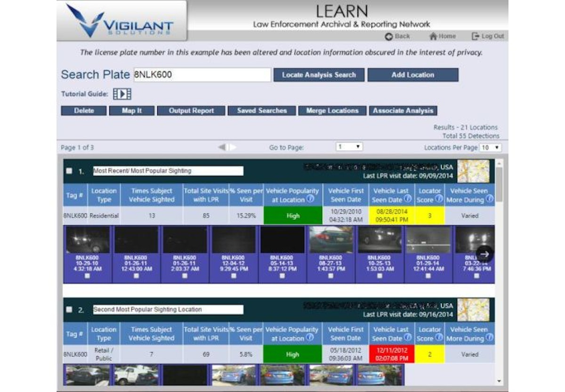The width and height of the screenshot is (565, 392).
Task: Click the green High popularity cell for location 1
Action: coord(292,216)
